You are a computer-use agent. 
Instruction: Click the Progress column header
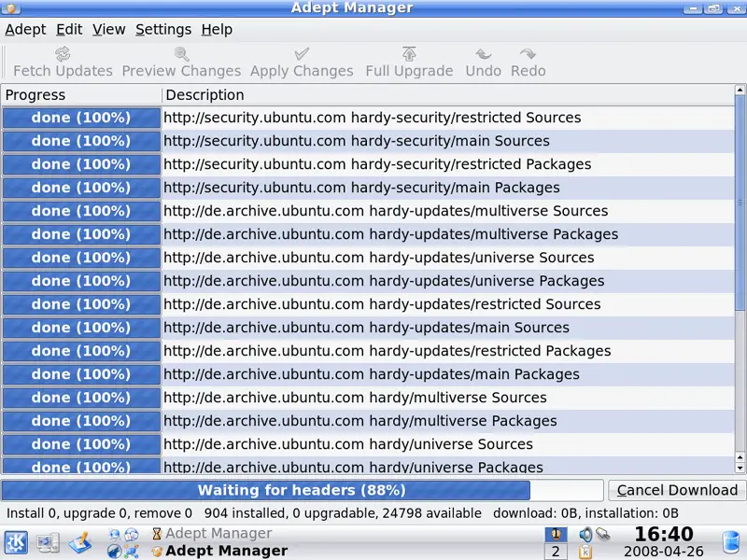(x=81, y=95)
